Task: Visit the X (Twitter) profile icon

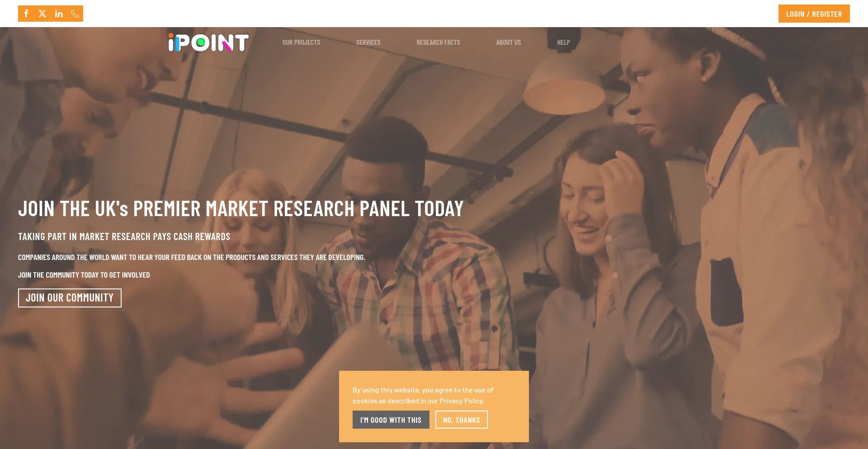Action: [x=42, y=14]
